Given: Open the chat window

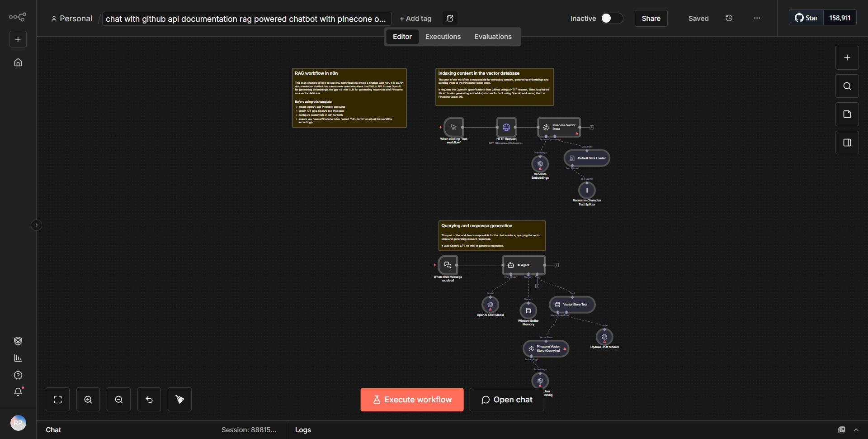Looking at the screenshot, I should point(506,399).
